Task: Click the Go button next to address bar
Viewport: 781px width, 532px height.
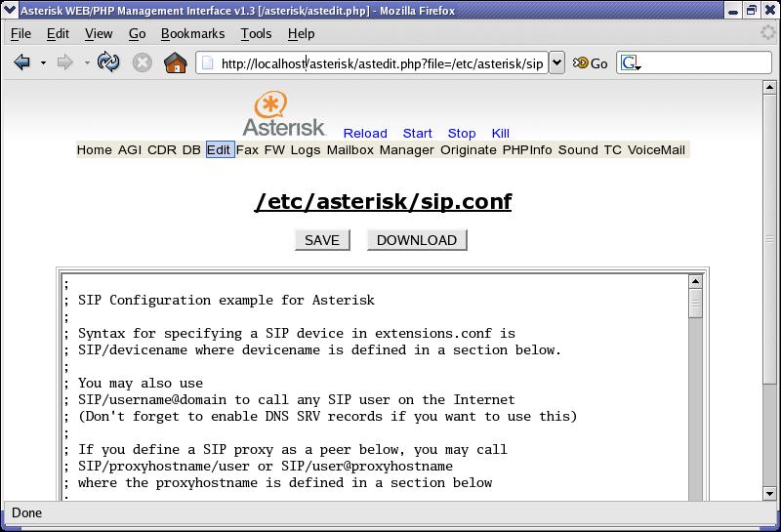Action: click(591, 63)
